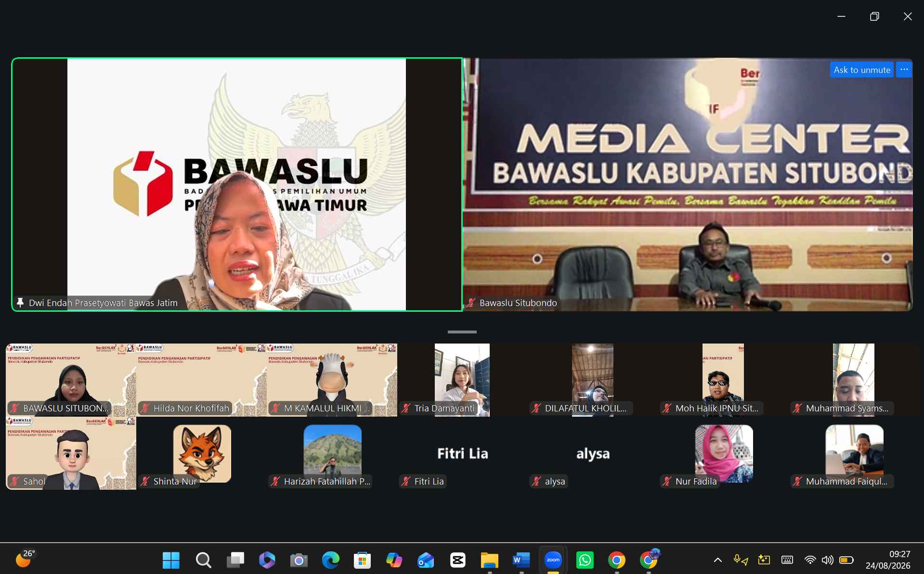Click the pin icon on Dwi Endah's video
Image resolution: width=924 pixels, height=574 pixels.
[x=20, y=303]
